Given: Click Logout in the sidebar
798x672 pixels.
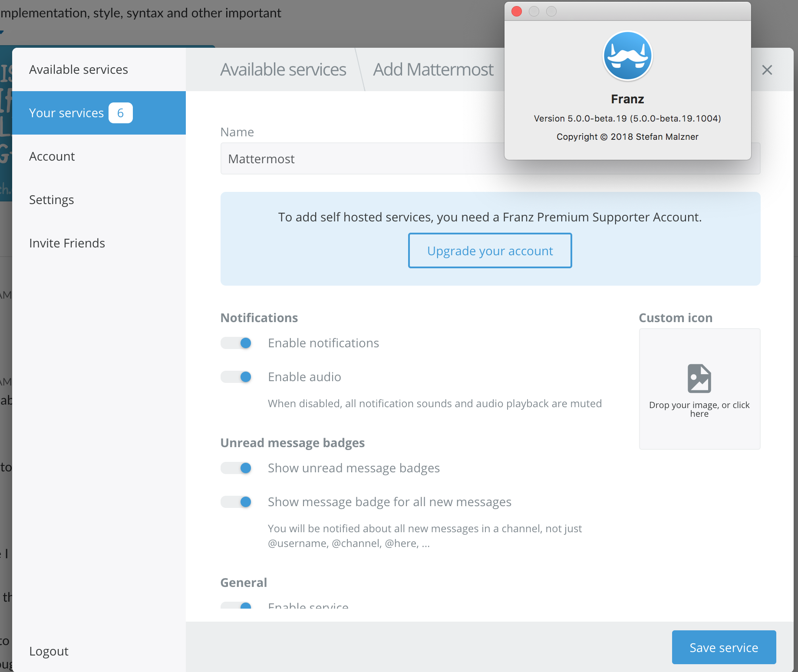Looking at the screenshot, I should 49,651.
